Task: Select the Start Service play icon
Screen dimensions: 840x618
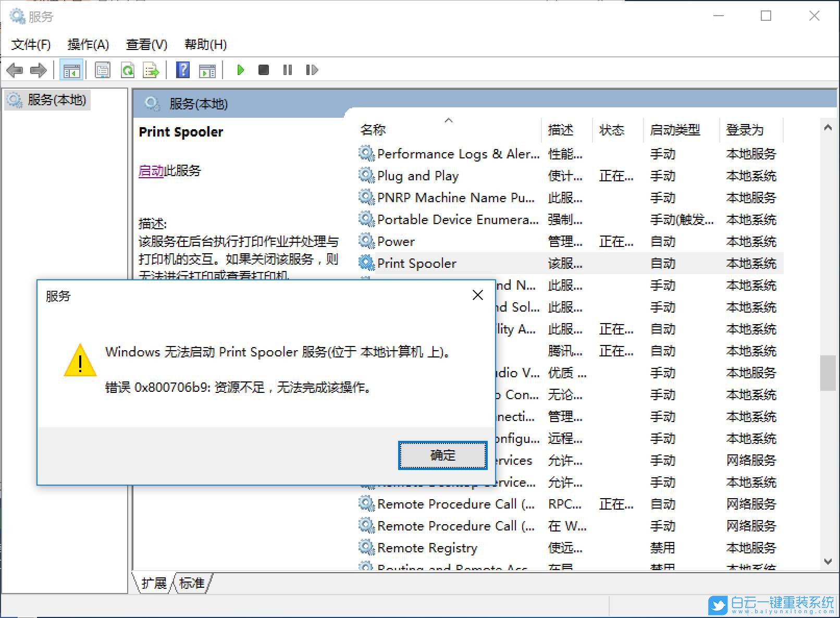Action: pyautogui.click(x=240, y=70)
